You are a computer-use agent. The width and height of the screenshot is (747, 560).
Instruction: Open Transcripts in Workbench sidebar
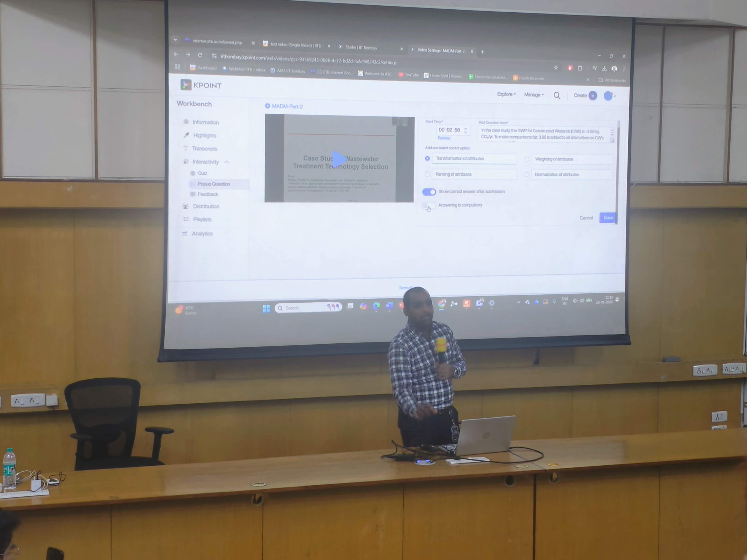click(204, 149)
